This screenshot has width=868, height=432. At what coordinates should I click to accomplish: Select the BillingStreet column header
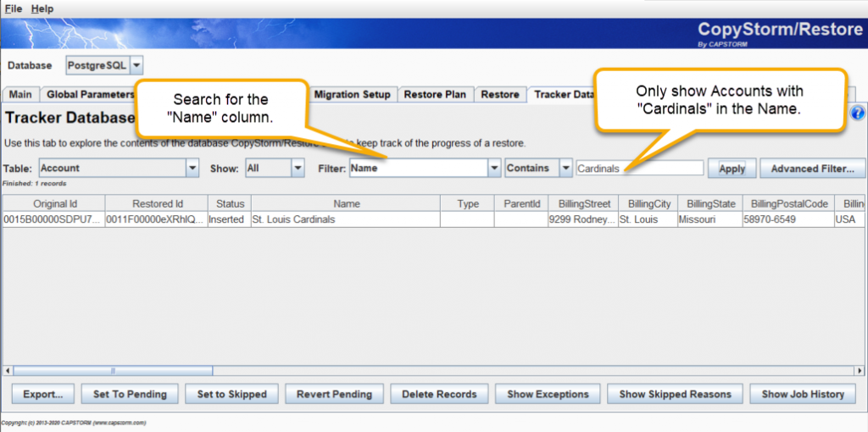tap(583, 203)
